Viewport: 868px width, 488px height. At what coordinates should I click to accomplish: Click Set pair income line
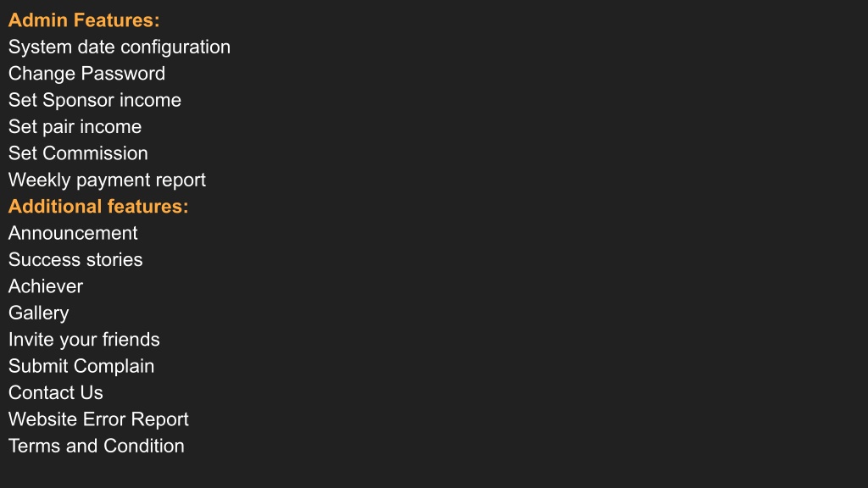pos(75,127)
